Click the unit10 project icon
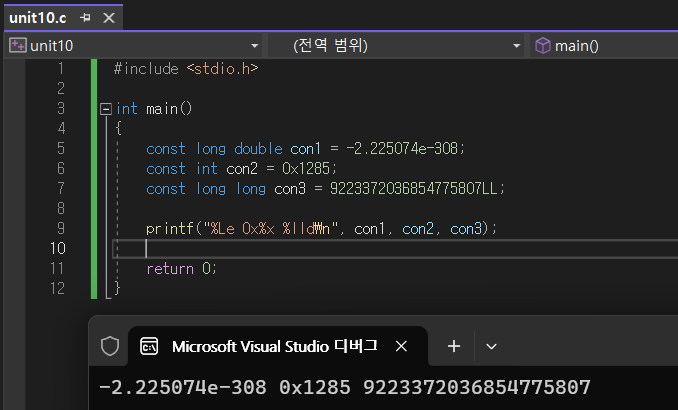The height and width of the screenshot is (410, 678). [18, 45]
